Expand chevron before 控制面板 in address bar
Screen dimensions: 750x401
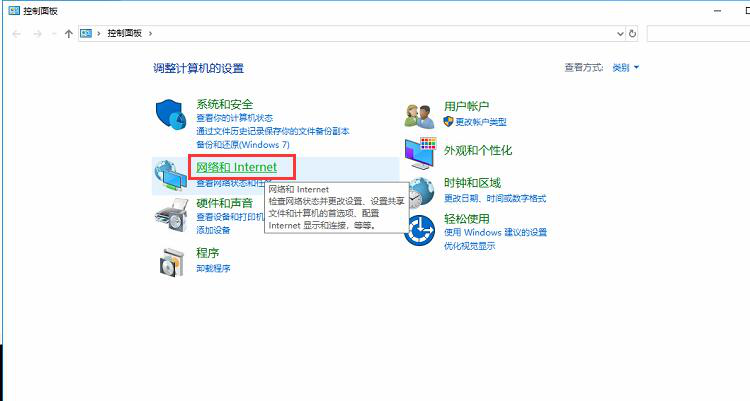pos(99,33)
